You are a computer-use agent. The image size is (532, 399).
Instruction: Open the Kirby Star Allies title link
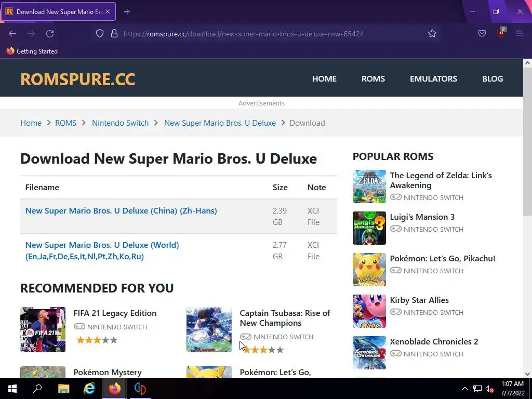[x=419, y=300]
